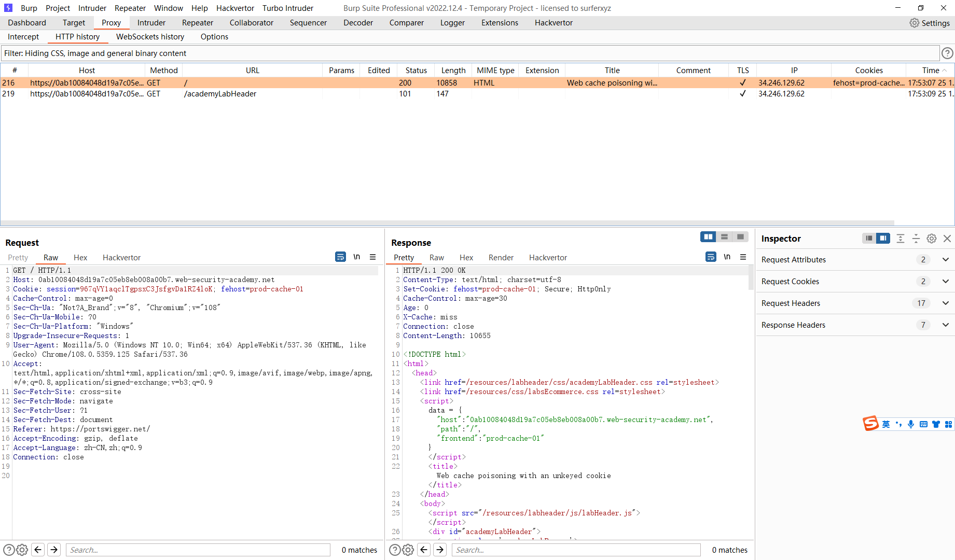
Task: Switch Request view to Pretty
Action: point(18,258)
